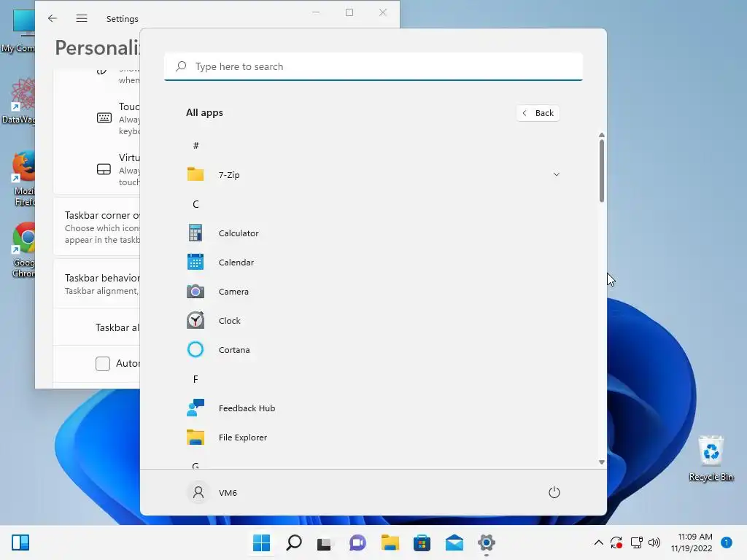
Task: Open File Explorer on the taskbar
Action: (x=390, y=542)
